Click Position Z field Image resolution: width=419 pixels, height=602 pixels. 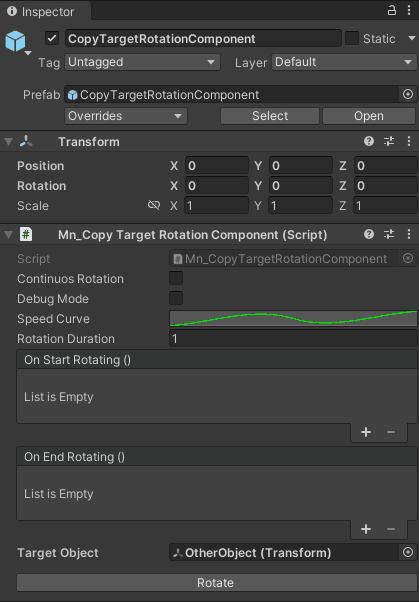(385, 165)
